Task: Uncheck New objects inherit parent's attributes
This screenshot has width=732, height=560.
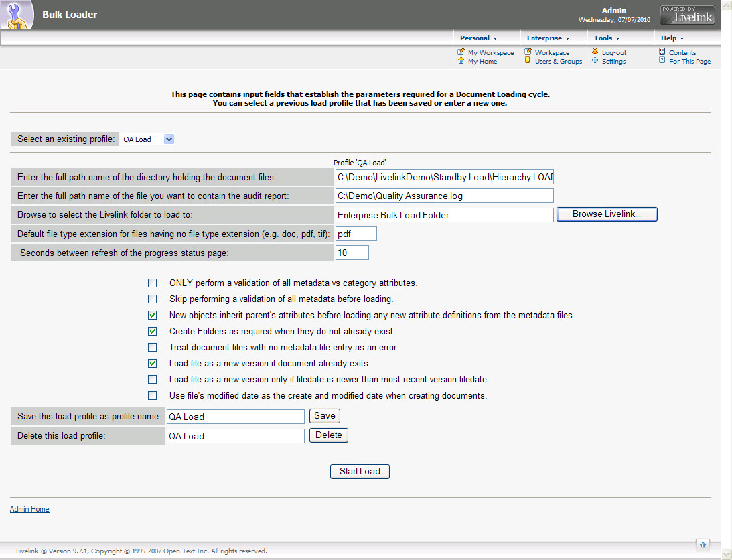Action: (152, 316)
